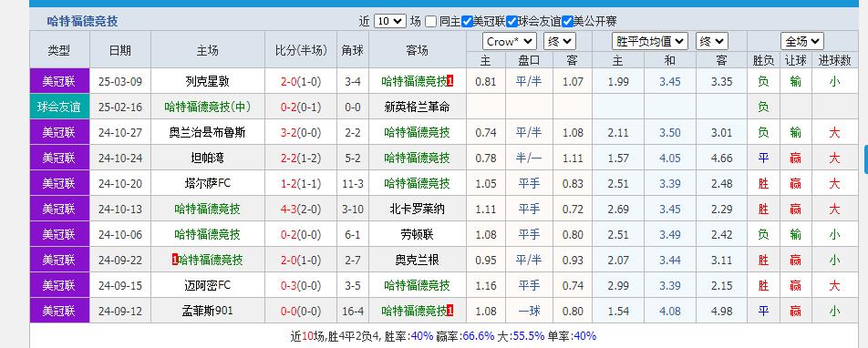The image size is (868, 348).
Task: Open the 终 dropdown beside 胜平负均值
Action: tap(712, 42)
